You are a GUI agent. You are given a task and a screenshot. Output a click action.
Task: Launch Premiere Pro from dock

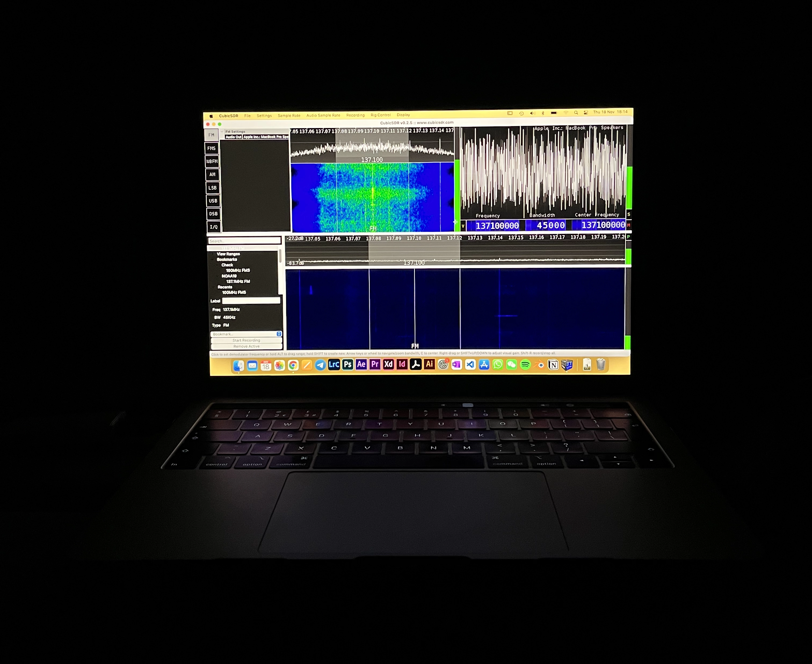375,364
